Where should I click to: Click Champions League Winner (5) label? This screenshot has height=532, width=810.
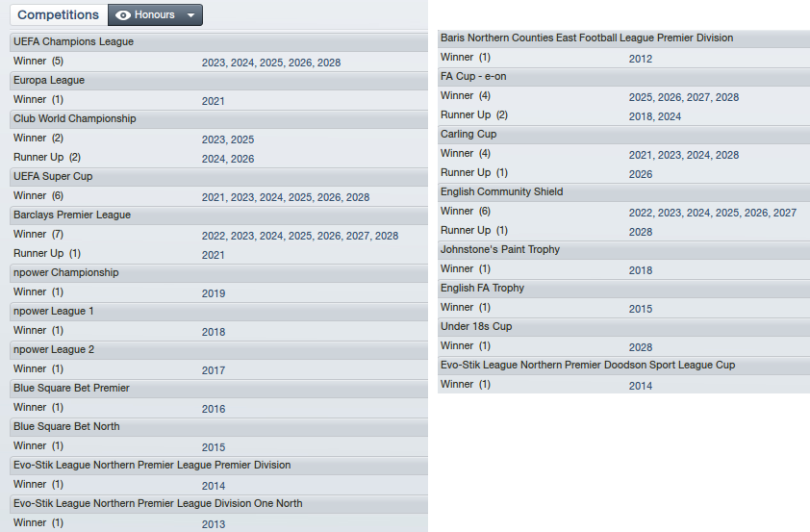click(38, 61)
